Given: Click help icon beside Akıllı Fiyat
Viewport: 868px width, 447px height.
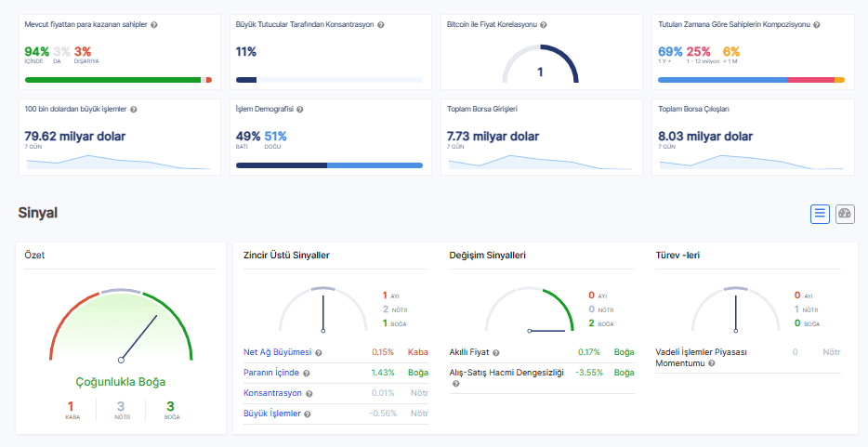Looking at the screenshot, I should [495, 353].
